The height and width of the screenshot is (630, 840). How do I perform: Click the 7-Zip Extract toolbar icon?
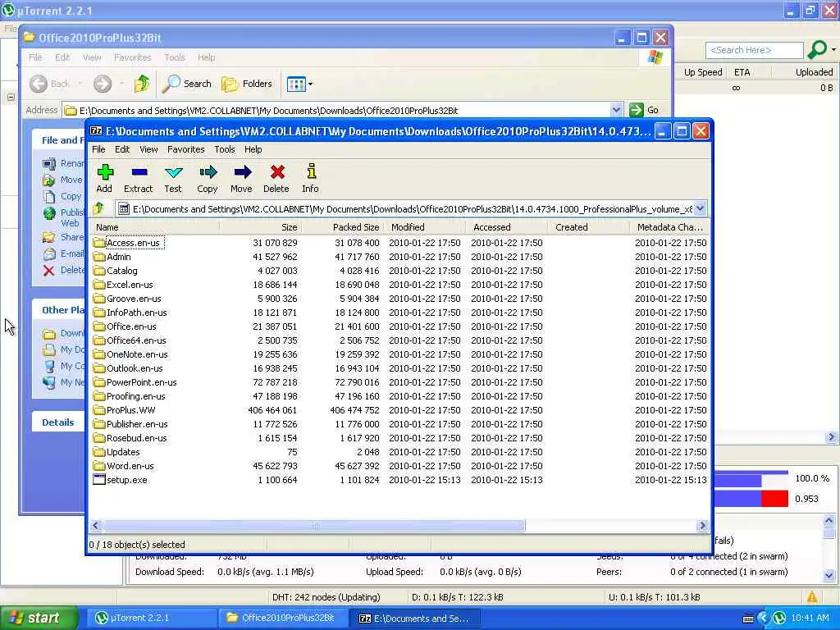pyautogui.click(x=139, y=172)
